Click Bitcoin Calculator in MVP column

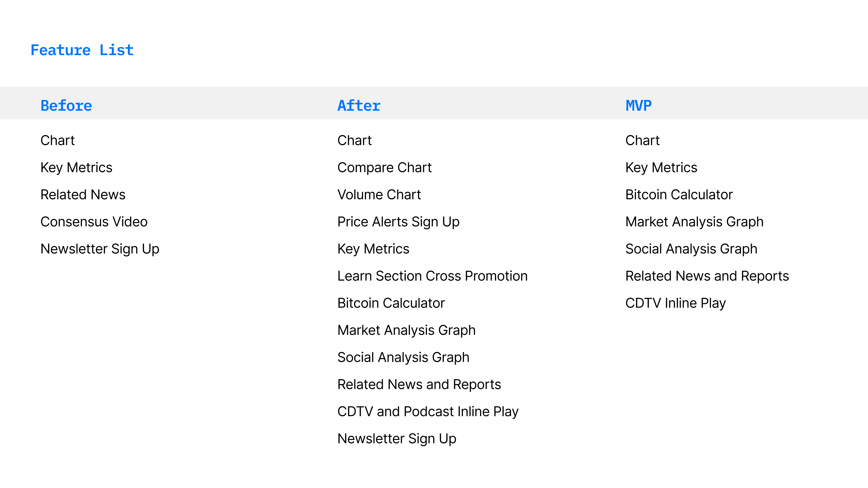(x=679, y=195)
